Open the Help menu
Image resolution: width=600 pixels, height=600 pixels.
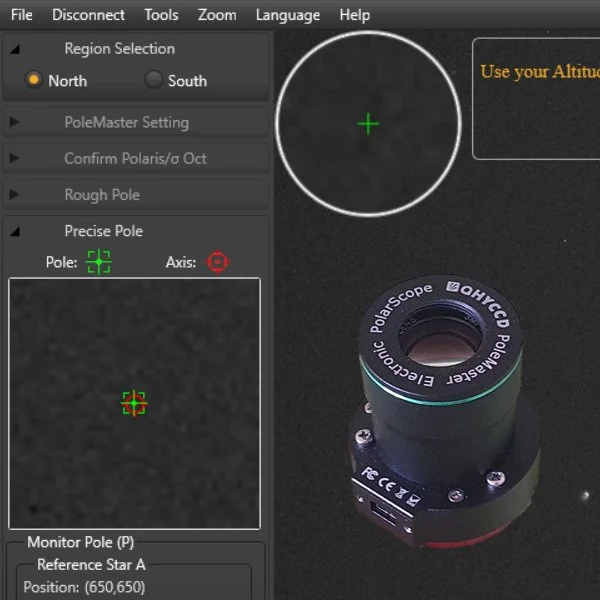tap(354, 15)
